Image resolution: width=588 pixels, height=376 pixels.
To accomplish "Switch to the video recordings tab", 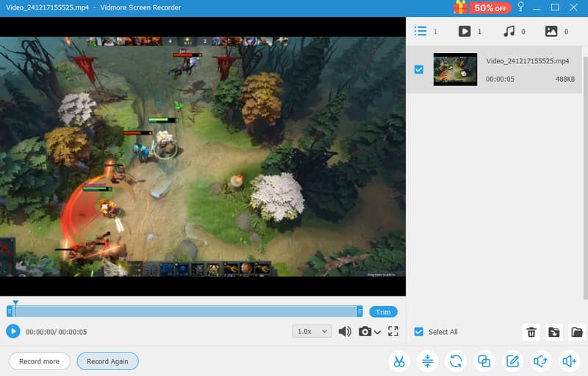I will pos(465,32).
